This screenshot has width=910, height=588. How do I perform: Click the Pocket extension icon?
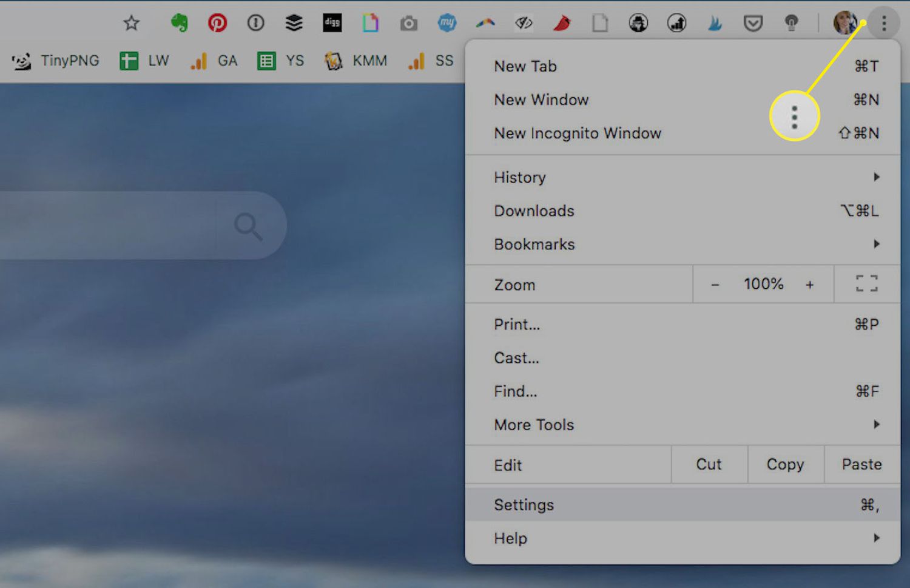point(753,24)
